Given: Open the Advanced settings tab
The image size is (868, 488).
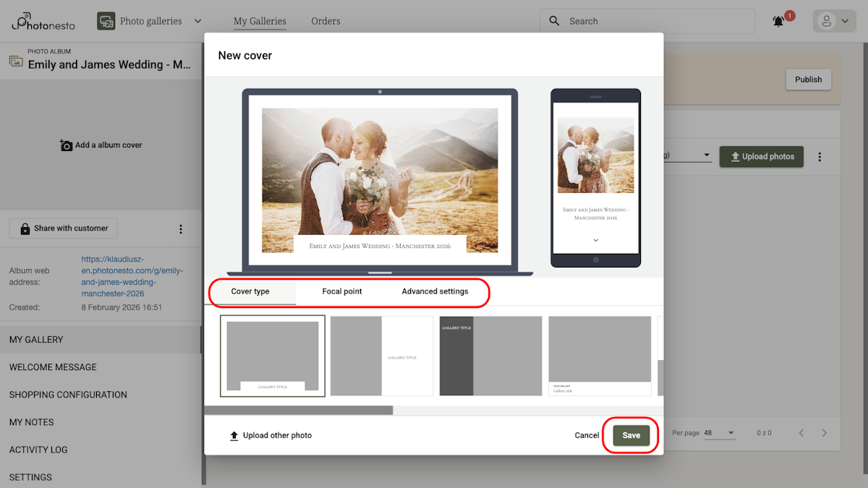Looking at the screenshot, I should 435,291.
